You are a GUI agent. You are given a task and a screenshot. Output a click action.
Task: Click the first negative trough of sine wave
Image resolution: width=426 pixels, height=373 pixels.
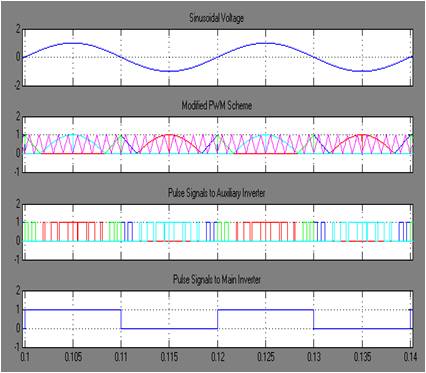coord(169,71)
